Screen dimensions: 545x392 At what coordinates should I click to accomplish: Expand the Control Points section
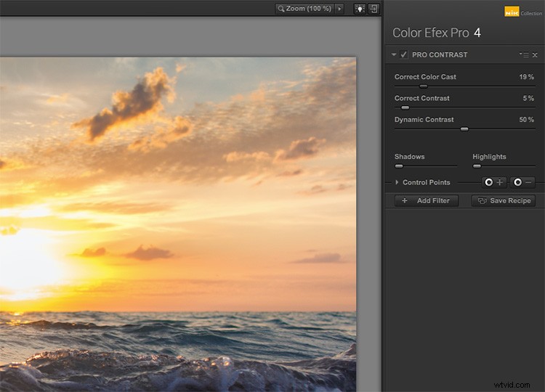(397, 182)
